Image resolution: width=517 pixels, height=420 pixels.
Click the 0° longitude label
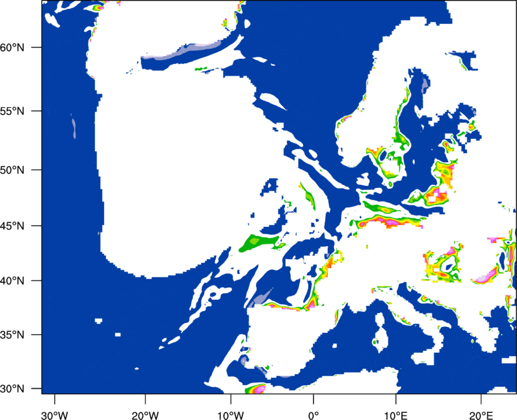click(313, 415)
